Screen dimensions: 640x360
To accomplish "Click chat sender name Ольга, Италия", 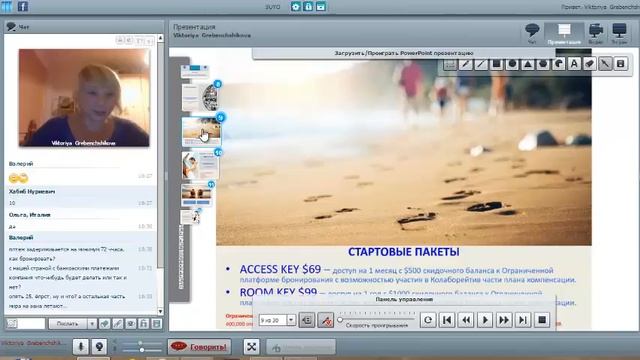I will (30, 215).
